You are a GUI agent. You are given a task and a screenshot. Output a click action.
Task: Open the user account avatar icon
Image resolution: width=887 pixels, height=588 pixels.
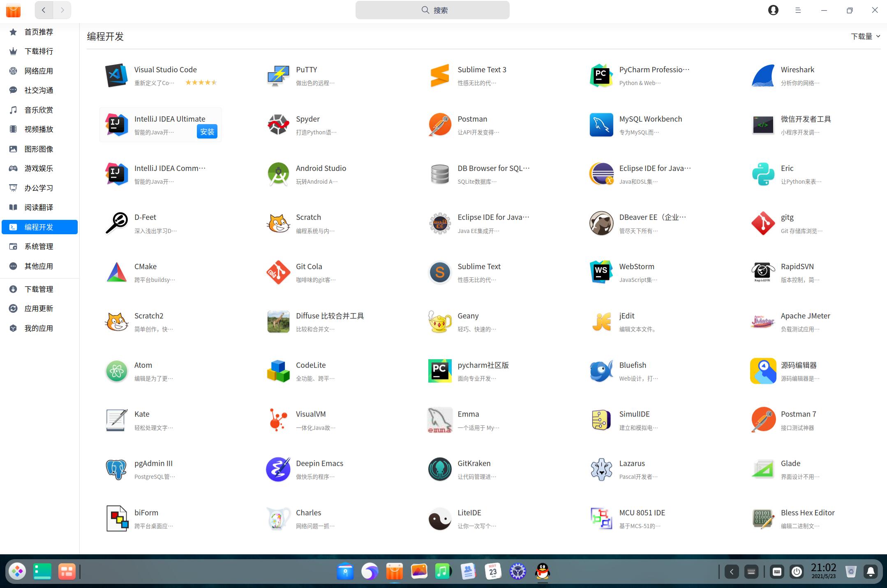point(773,10)
